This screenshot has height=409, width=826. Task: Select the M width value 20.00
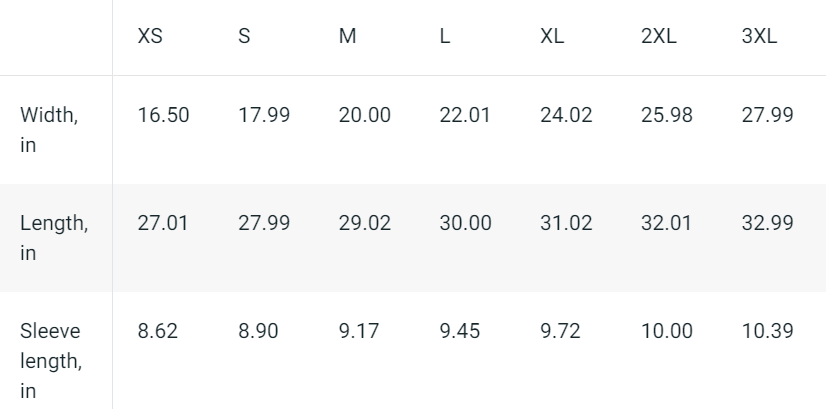coord(364,115)
